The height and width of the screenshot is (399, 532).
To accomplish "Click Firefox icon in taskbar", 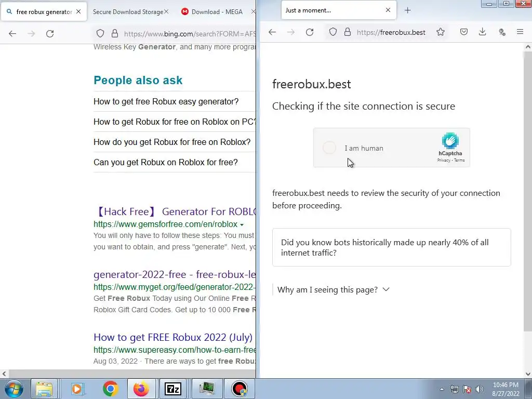I will tap(141, 389).
